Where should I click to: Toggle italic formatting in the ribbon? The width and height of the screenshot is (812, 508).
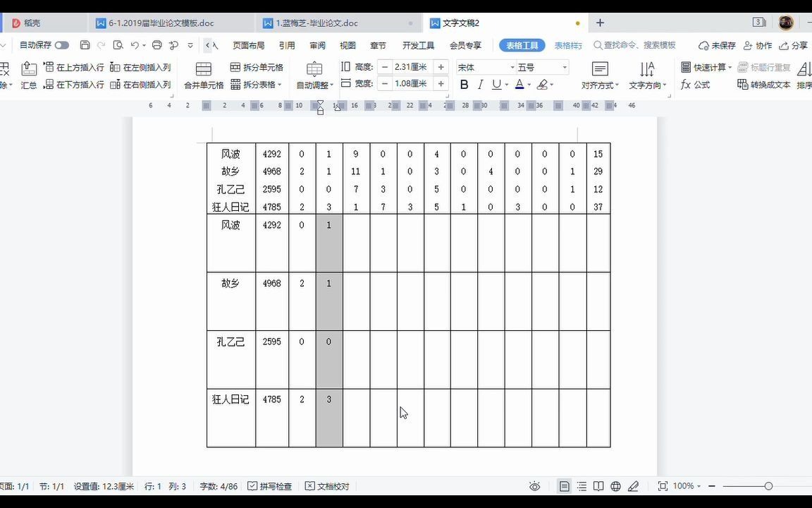click(x=481, y=84)
